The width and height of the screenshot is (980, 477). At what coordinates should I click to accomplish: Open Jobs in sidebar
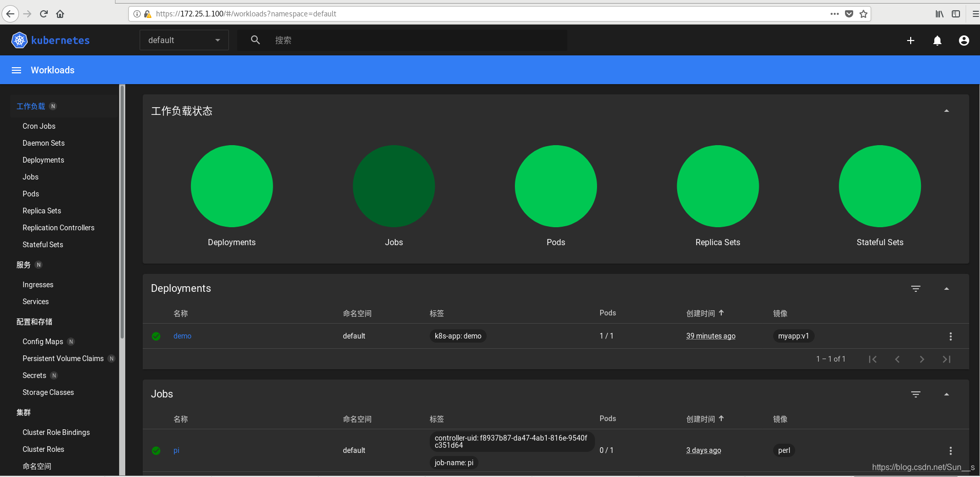(x=30, y=177)
